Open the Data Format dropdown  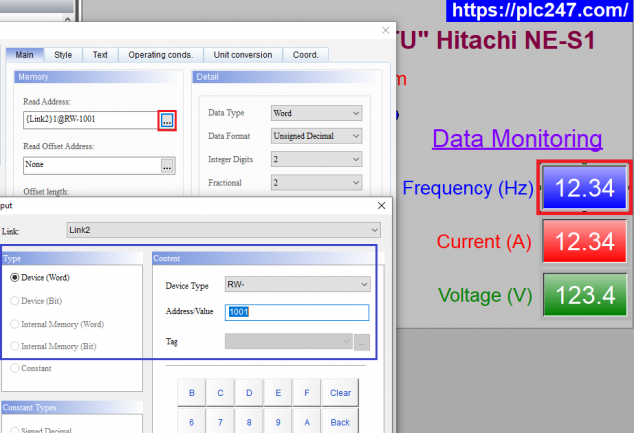tap(317, 136)
